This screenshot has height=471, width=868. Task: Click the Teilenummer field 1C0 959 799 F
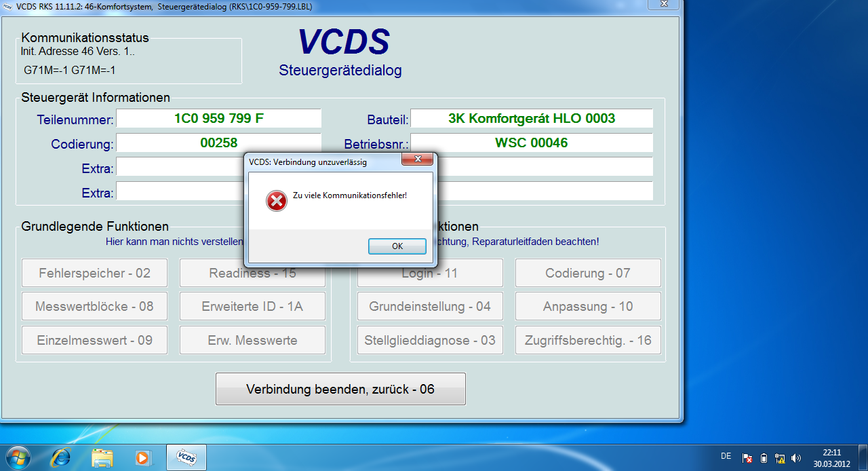pos(218,119)
